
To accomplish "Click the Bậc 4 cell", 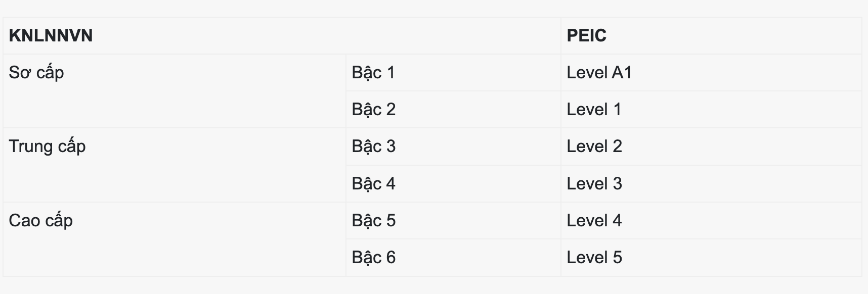I will (x=373, y=184).
